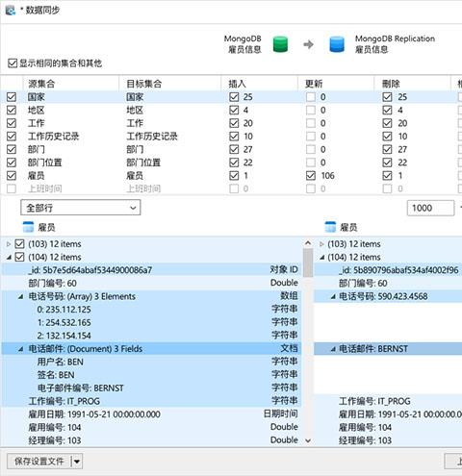Viewport: 462px width, 476px height.
Task: Toggle the insert checkbox for 工作 with 20
Action: click(x=234, y=123)
